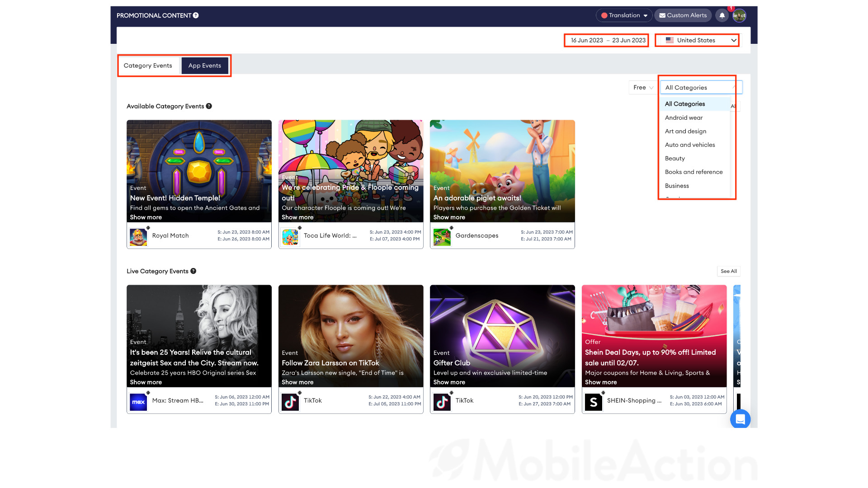The width and height of the screenshot is (868, 488).
Task: Open the date range picker 16 Jun 2023
Action: coord(608,40)
